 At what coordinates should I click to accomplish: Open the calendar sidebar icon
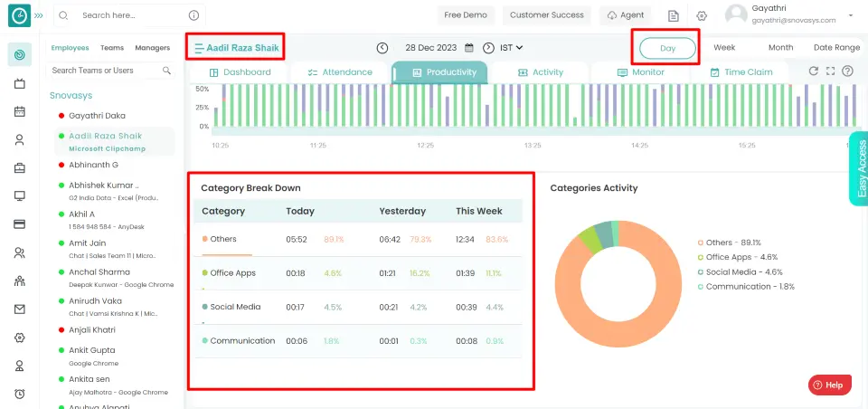pos(19,111)
